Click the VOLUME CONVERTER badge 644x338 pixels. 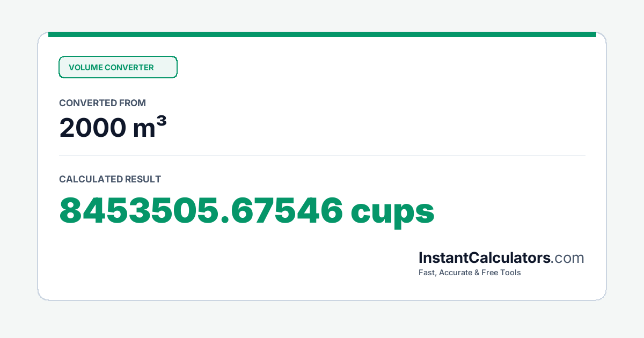point(118,67)
